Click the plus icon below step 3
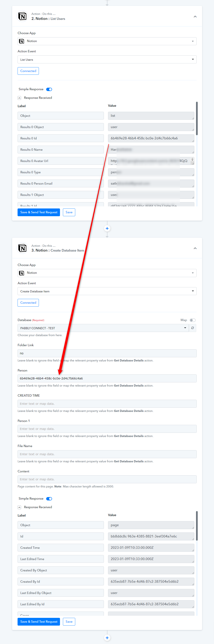 point(107,638)
